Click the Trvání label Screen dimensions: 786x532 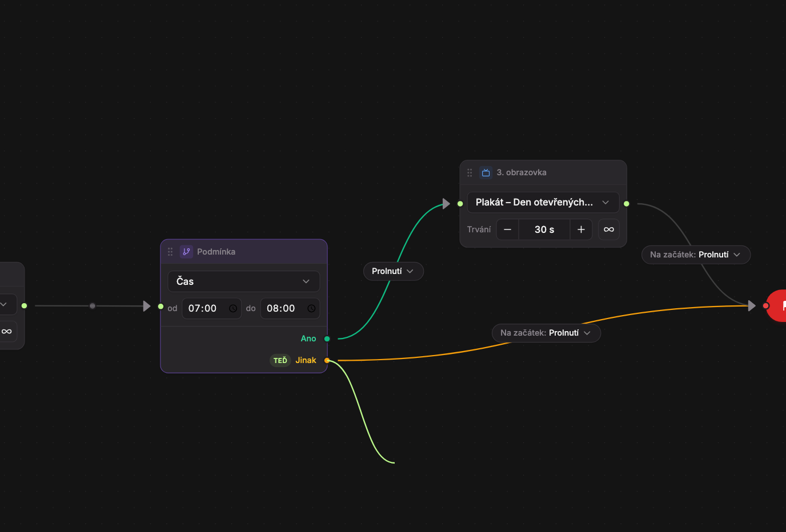point(479,229)
